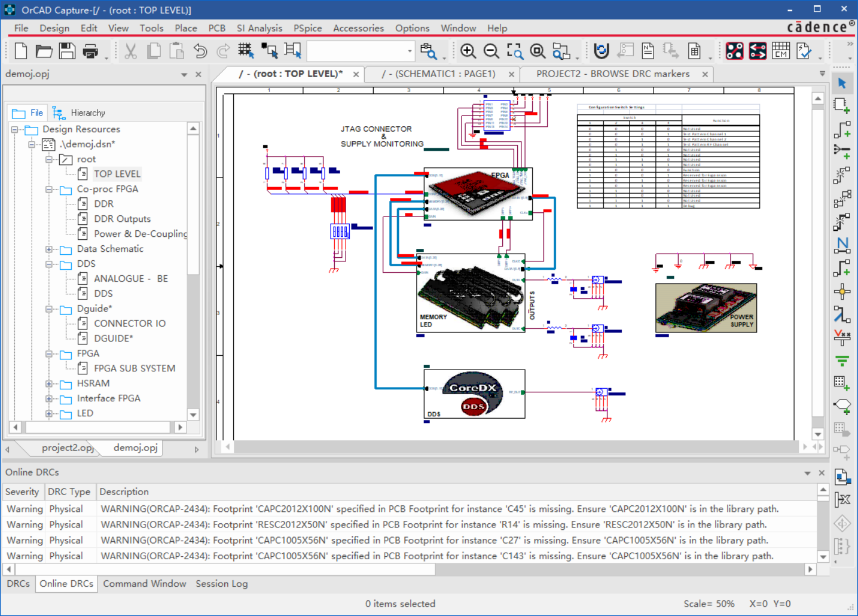Zoom out of the schematic
Viewport: 858px width, 616px height.
coord(491,51)
